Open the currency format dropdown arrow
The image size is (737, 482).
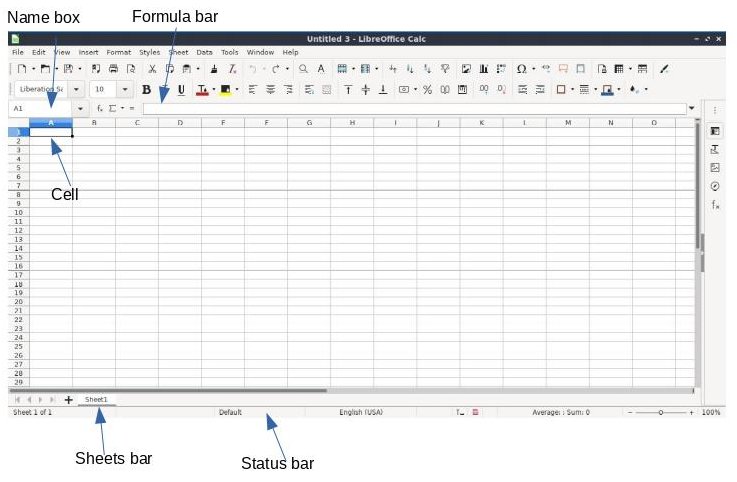[x=416, y=89]
